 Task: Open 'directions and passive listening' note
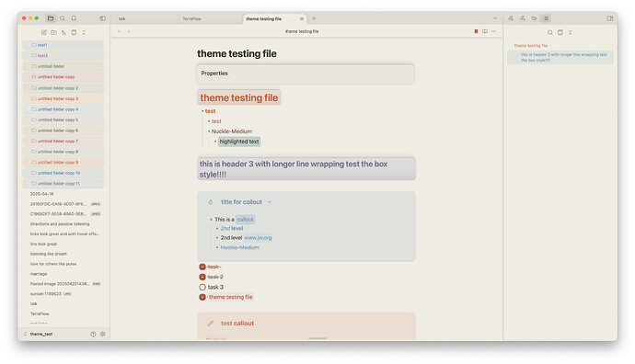(x=60, y=224)
